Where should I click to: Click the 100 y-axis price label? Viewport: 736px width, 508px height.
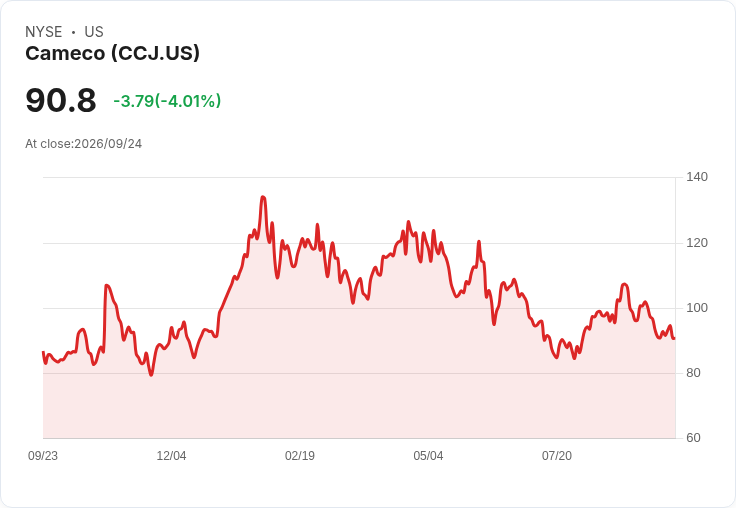tap(697, 308)
